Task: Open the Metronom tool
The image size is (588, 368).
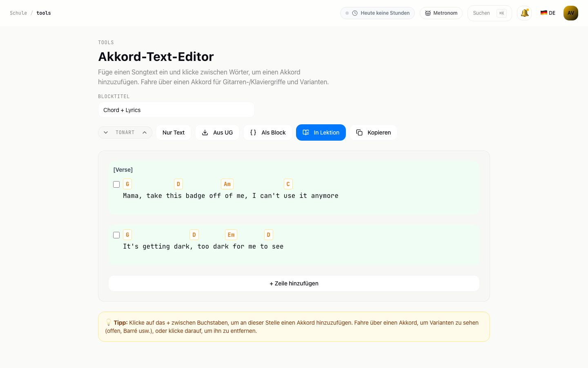Action: pos(441,13)
